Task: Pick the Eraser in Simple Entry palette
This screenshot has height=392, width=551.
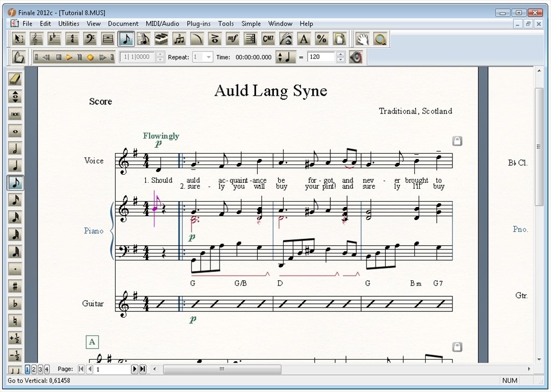Action: [15, 79]
